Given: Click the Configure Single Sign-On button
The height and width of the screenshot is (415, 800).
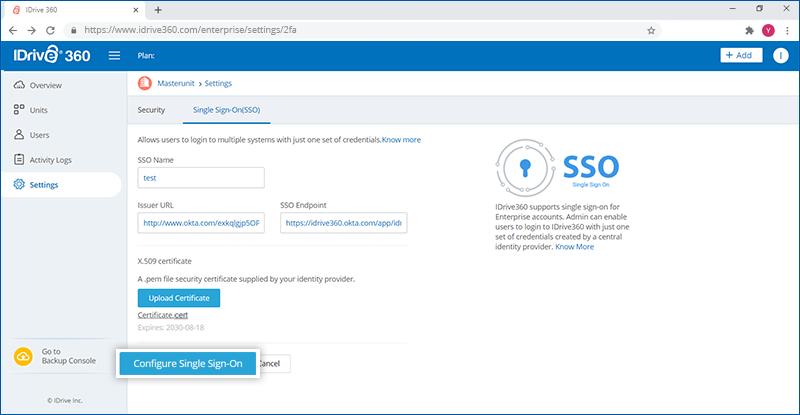Looking at the screenshot, I should tap(188, 363).
